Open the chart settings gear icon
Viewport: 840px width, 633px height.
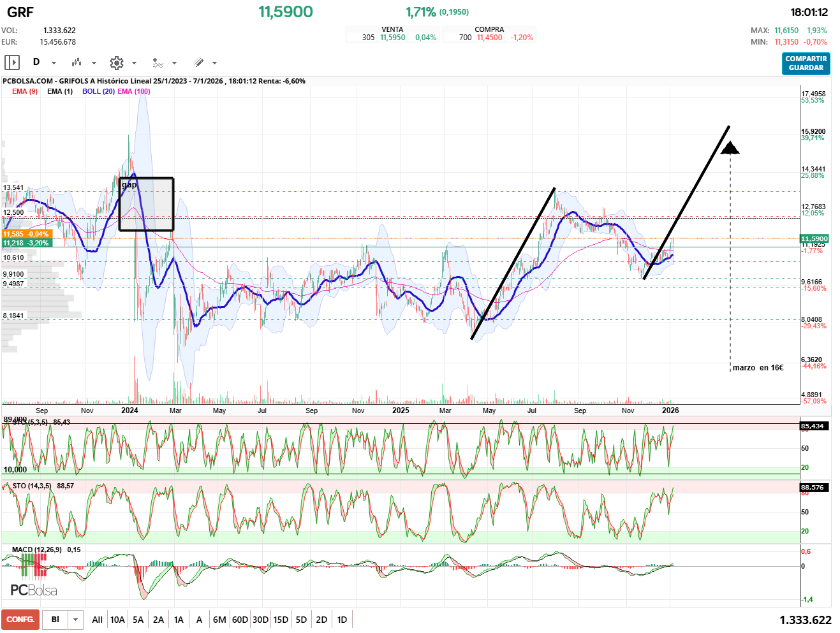coord(116,62)
